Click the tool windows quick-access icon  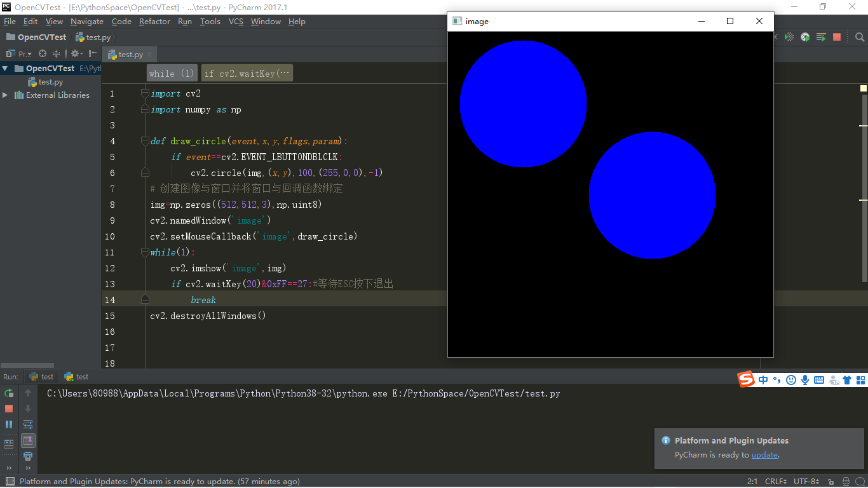click(x=10, y=482)
